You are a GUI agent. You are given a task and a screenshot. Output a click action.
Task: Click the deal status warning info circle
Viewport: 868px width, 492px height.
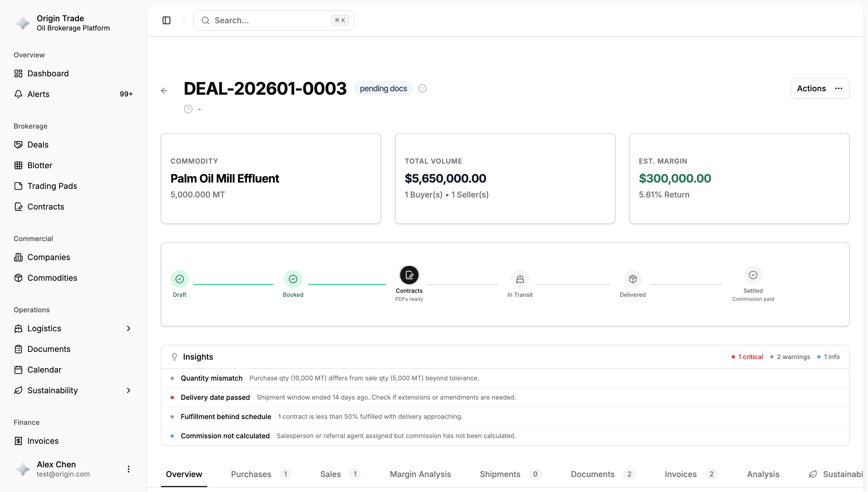pos(422,88)
